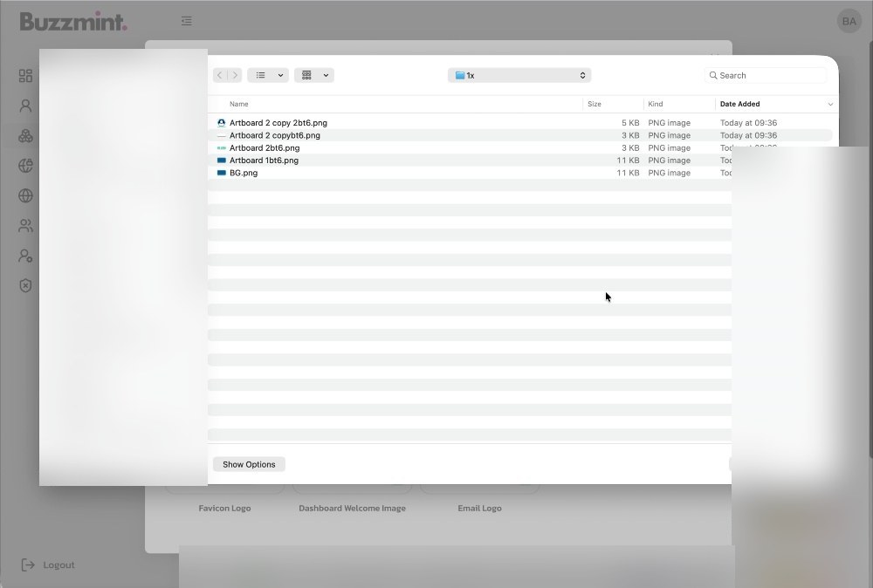Open the single user profile sidebar icon
The image size is (873, 588).
point(25,106)
